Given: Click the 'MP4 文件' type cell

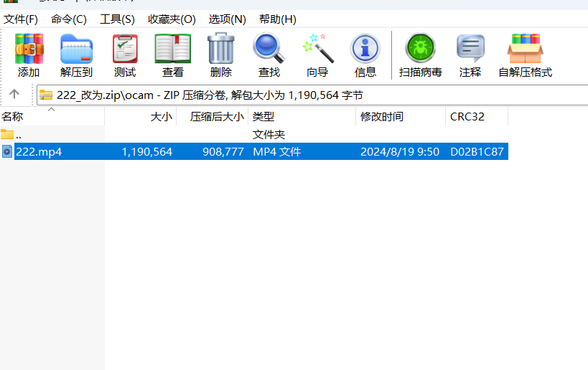Looking at the screenshot, I should pyautogui.click(x=276, y=152).
